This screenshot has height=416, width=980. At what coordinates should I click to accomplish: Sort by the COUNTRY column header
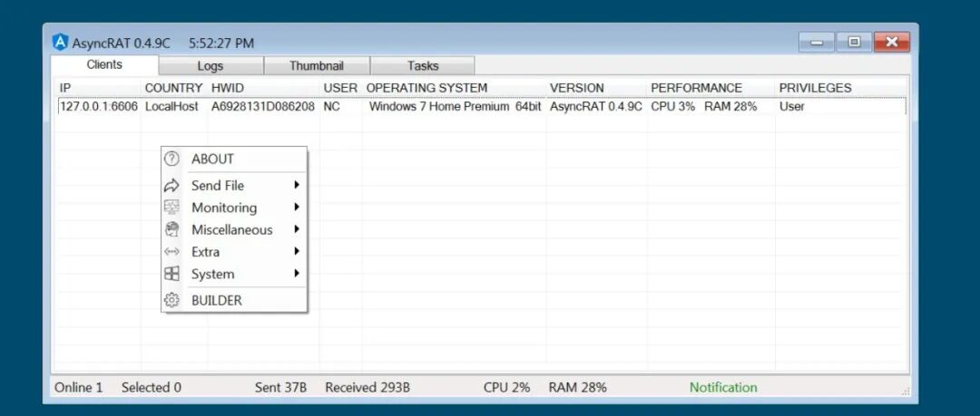coord(174,88)
